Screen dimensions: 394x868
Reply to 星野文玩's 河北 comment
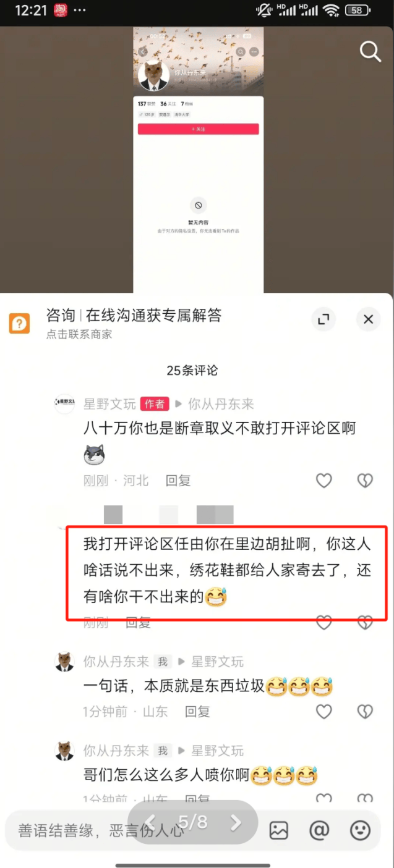[178, 481]
